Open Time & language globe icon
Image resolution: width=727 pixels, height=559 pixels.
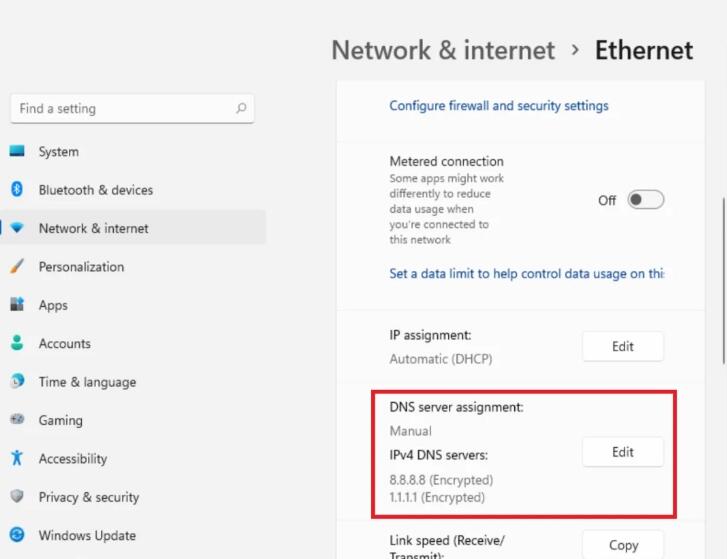point(17,381)
